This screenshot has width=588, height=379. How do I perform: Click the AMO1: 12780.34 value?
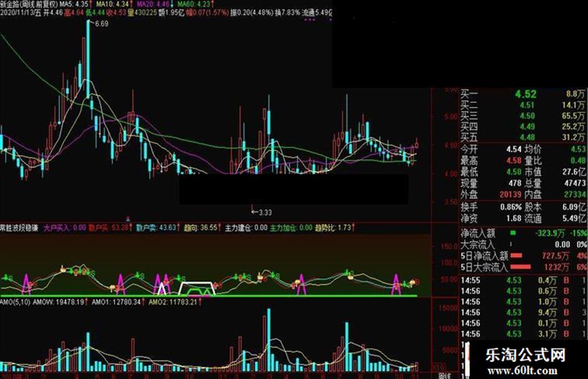116,302
